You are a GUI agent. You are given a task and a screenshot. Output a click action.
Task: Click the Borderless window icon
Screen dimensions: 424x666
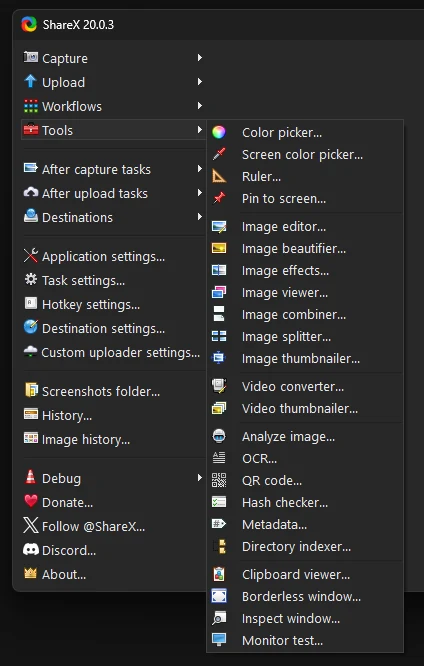point(219,596)
